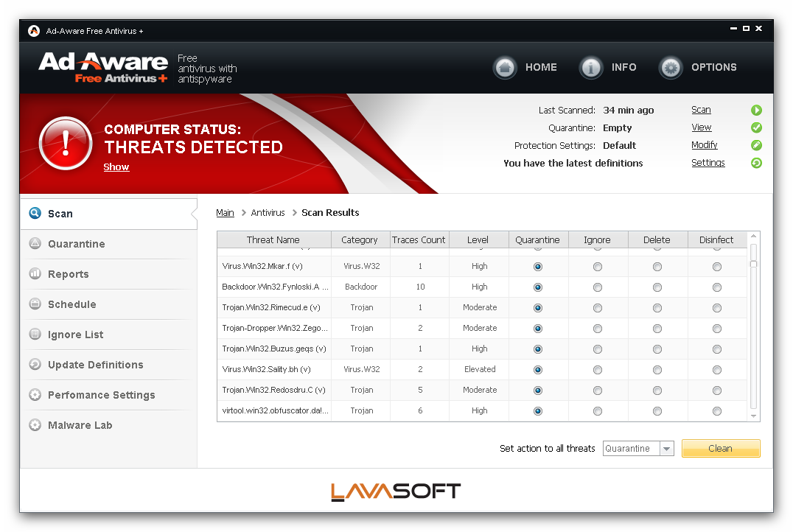Viewport: 793px width, 532px height.
Task: Go to Update Definitions in sidebar
Action: click(x=96, y=365)
